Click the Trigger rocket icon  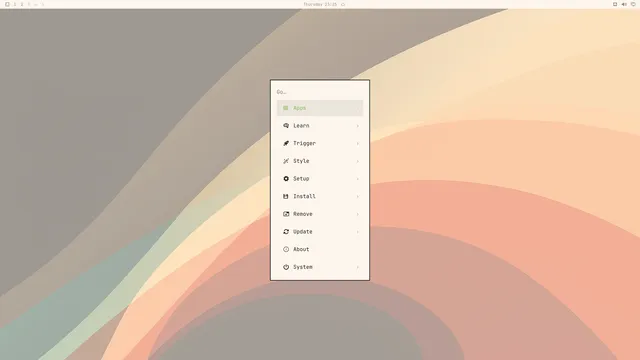point(286,143)
